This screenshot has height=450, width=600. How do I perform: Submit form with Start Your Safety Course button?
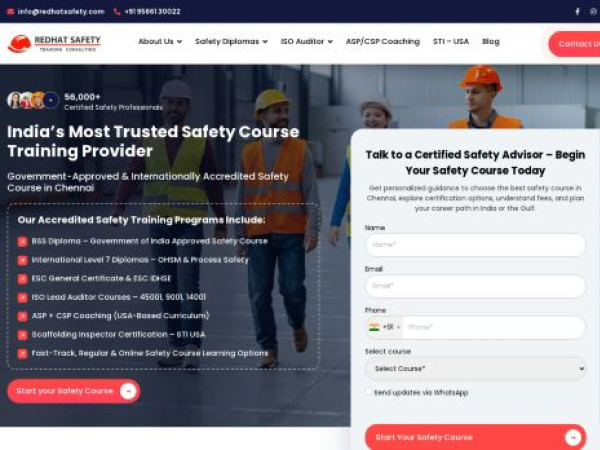[x=475, y=437]
